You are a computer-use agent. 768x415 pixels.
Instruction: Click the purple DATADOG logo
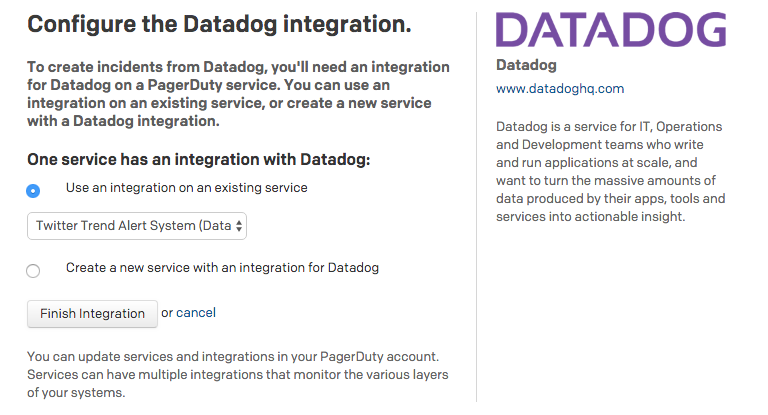point(611,29)
